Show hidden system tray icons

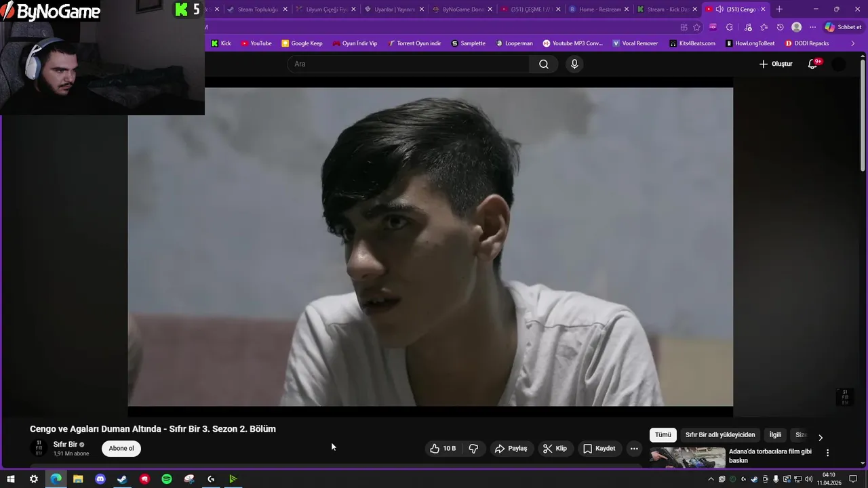[x=711, y=479]
